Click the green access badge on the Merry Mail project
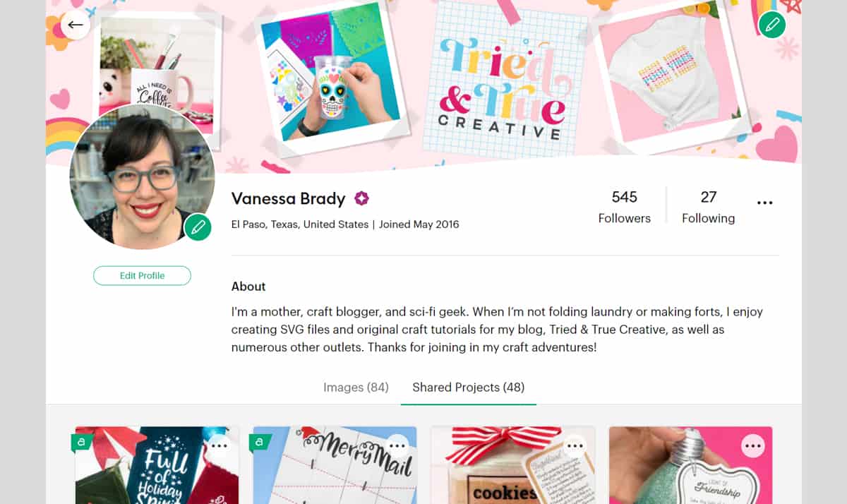The height and width of the screenshot is (504, 847). tap(260, 442)
